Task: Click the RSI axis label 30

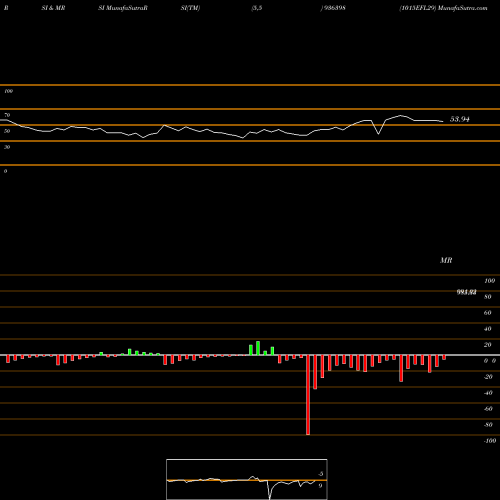Action: [7, 147]
